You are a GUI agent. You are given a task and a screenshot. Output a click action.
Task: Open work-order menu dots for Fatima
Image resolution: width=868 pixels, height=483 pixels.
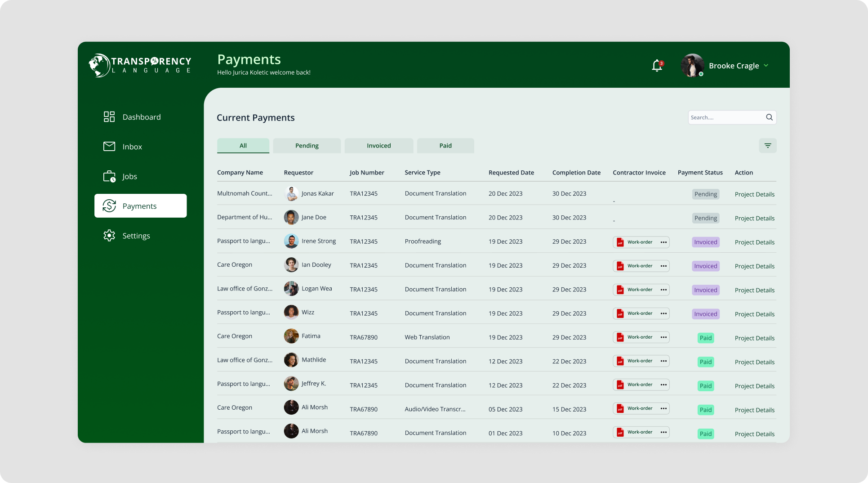pyautogui.click(x=663, y=337)
